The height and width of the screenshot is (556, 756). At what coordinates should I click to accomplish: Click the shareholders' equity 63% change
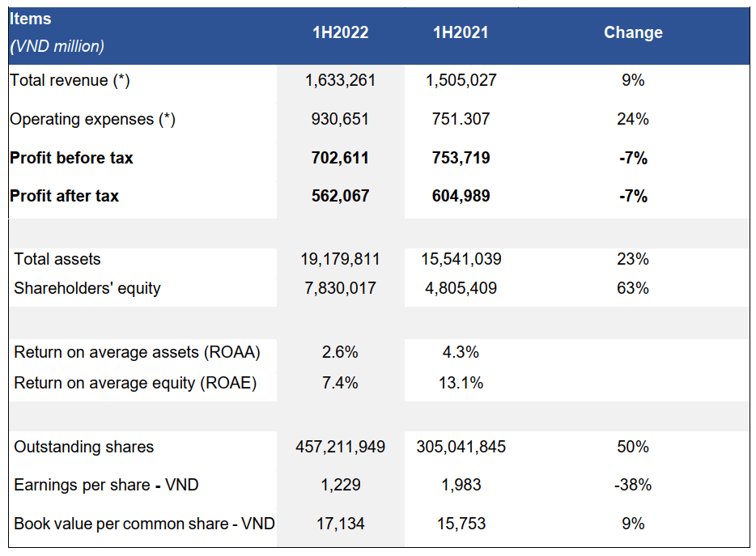coord(633,288)
